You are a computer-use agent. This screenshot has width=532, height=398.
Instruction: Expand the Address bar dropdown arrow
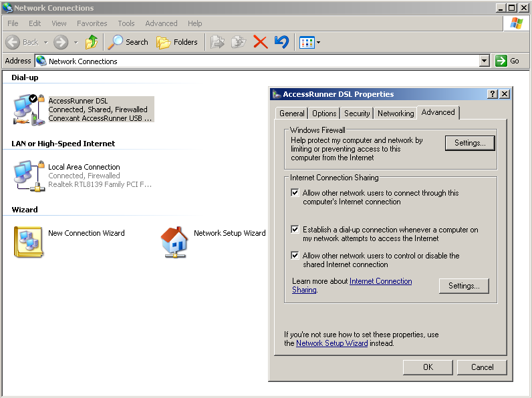(485, 61)
